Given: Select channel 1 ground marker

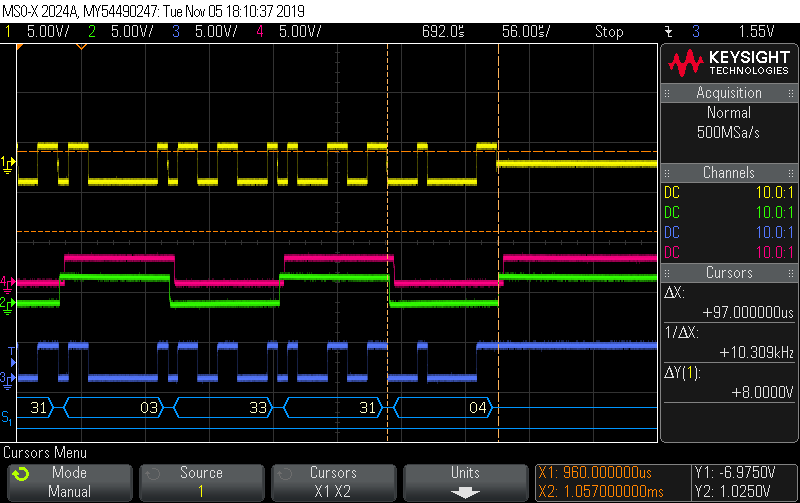Looking at the screenshot, I should pyautogui.click(x=8, y=164).
